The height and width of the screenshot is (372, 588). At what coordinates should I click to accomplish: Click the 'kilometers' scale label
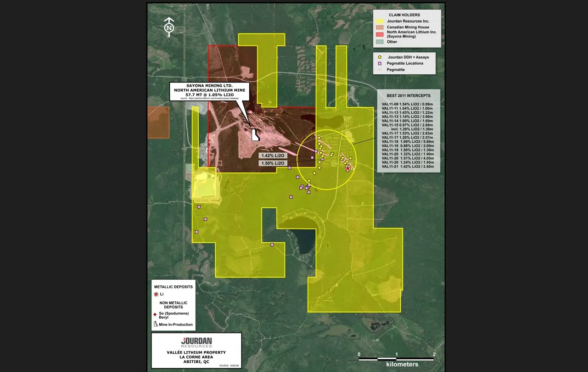pos(402,364)
